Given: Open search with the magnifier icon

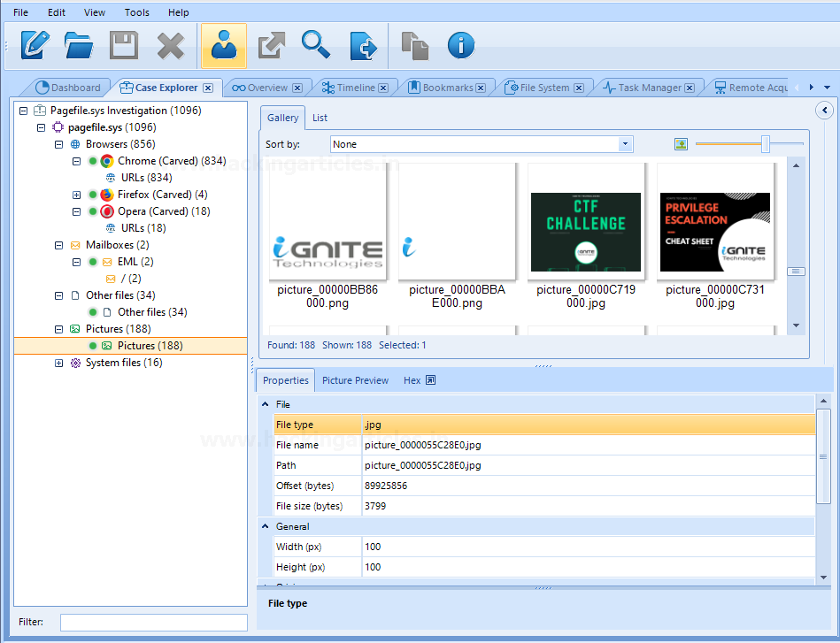Looking at the screenshot, I should click(316, 45).
